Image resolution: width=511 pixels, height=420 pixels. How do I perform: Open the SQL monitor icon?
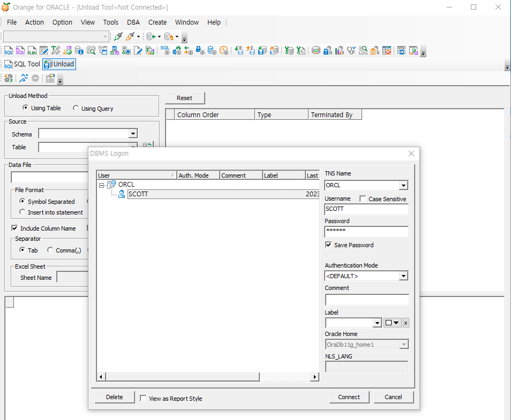(165, 50)
